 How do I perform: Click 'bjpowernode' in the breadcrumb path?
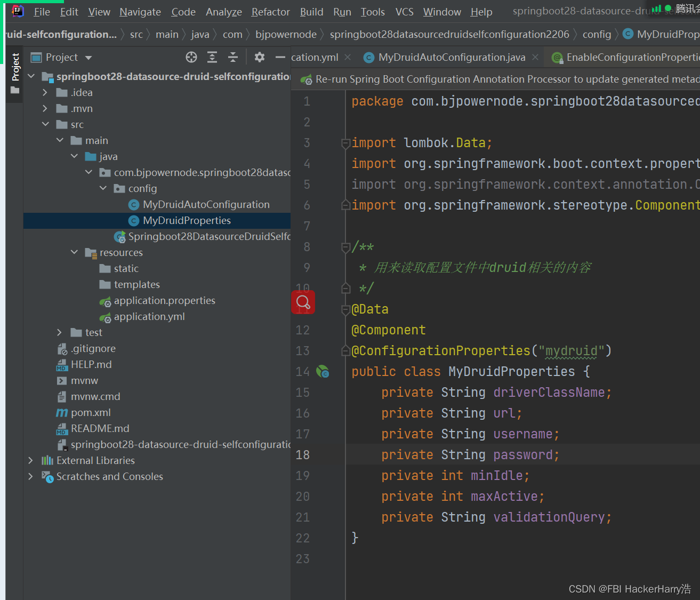pyautogui.click(x=286, y=34)
